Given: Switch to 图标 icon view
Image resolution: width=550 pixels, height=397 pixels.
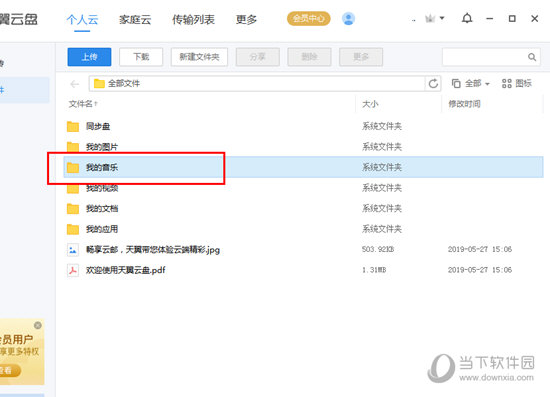Looking at the screenshot, I should [x=517, y=83].
